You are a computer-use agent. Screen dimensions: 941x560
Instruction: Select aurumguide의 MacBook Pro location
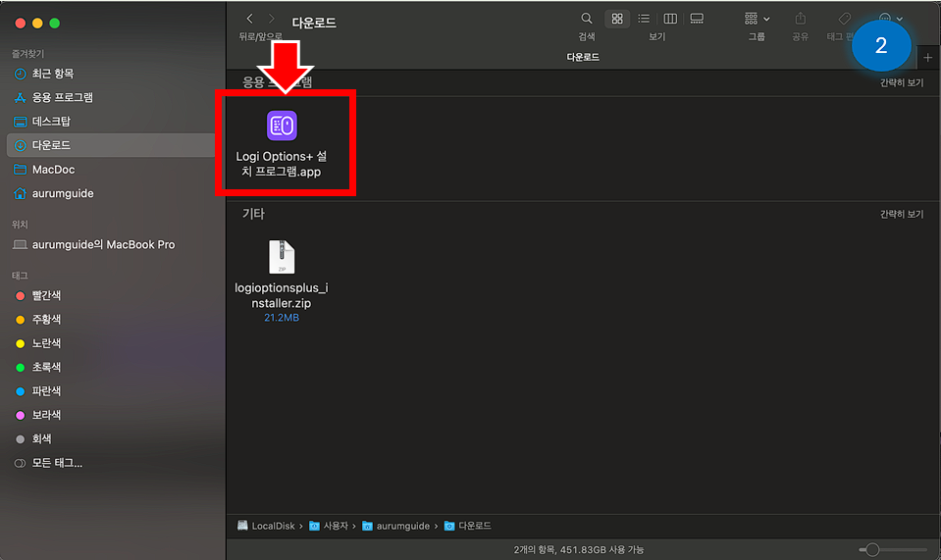coord(103,244)
